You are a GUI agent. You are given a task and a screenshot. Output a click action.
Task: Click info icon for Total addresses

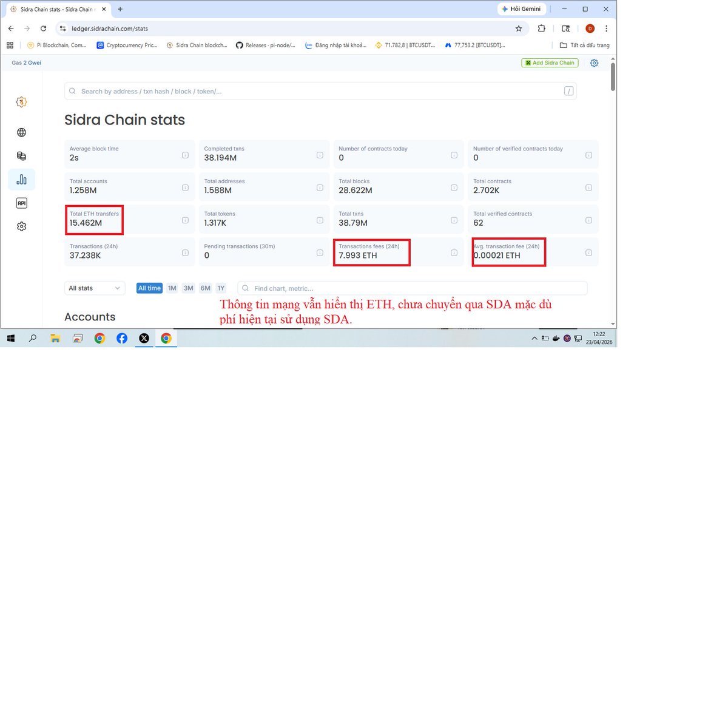pyautogui.click(x=320, y=188)
